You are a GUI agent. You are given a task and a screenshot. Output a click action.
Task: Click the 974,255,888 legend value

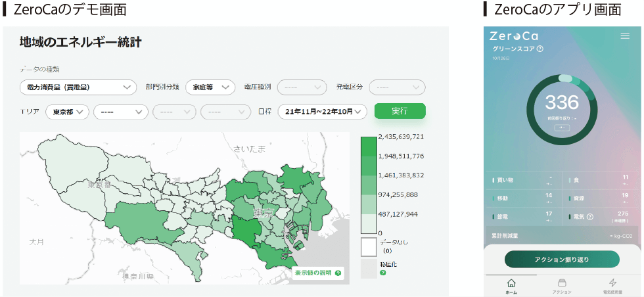point(398,194)
